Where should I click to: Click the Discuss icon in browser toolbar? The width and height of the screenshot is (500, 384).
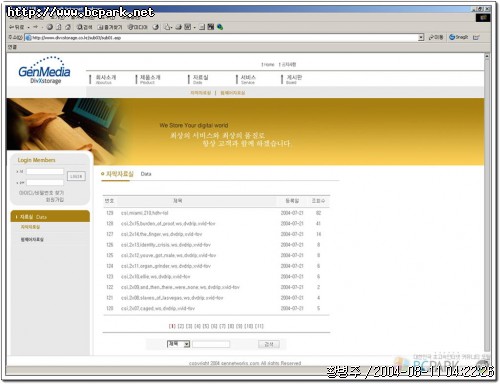tap(202, 27)
